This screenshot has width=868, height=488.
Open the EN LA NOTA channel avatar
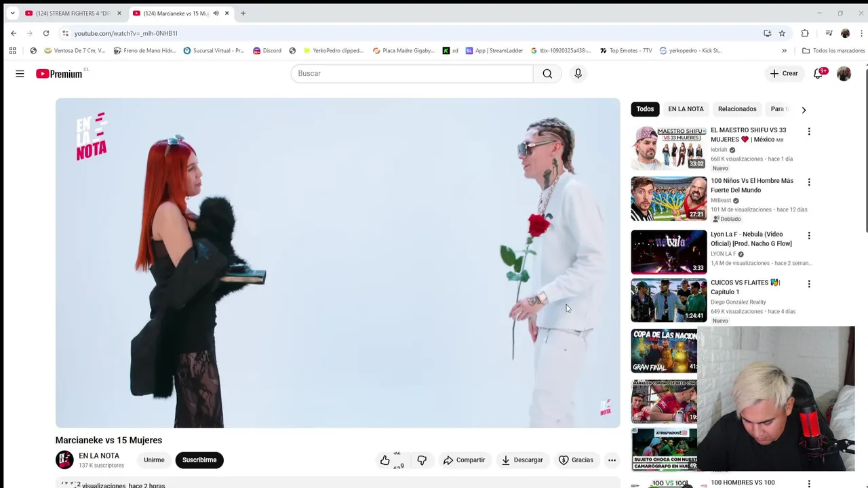[x=64, y=460]
